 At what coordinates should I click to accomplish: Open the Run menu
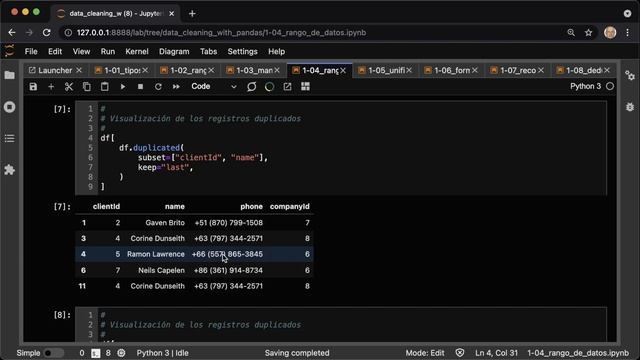(108, 52)
